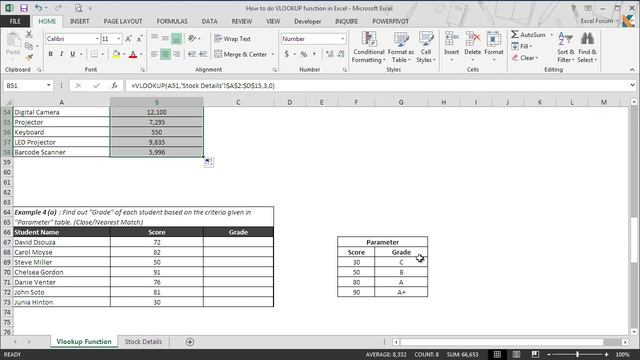640x360 pixels.
Task: Select the cell for David Dsouza's grade
Action: point(238,242)
